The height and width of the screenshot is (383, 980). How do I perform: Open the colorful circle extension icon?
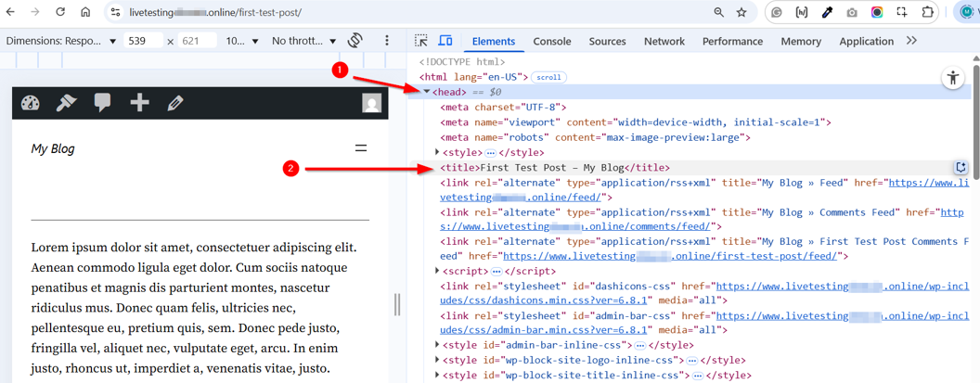coord(877,12)
